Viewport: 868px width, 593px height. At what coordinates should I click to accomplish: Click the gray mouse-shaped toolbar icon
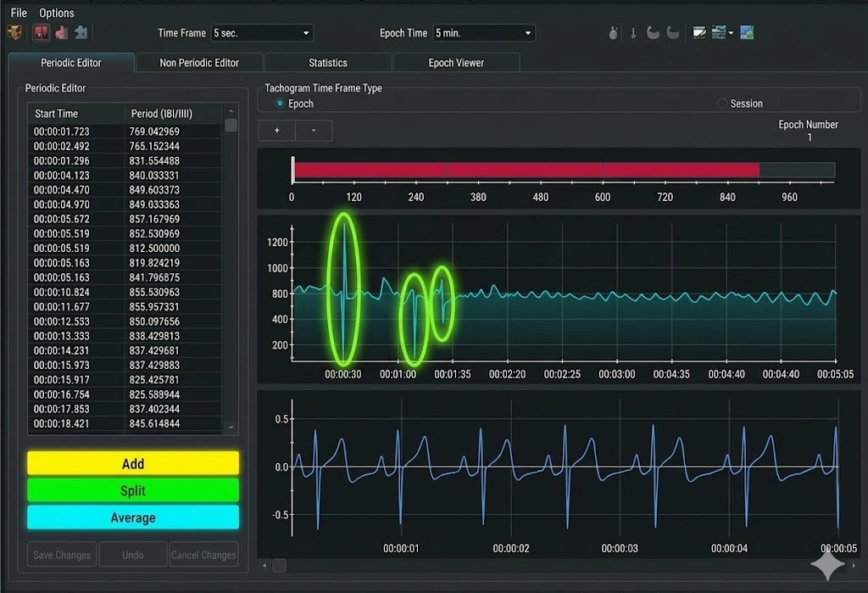(613, 33)
